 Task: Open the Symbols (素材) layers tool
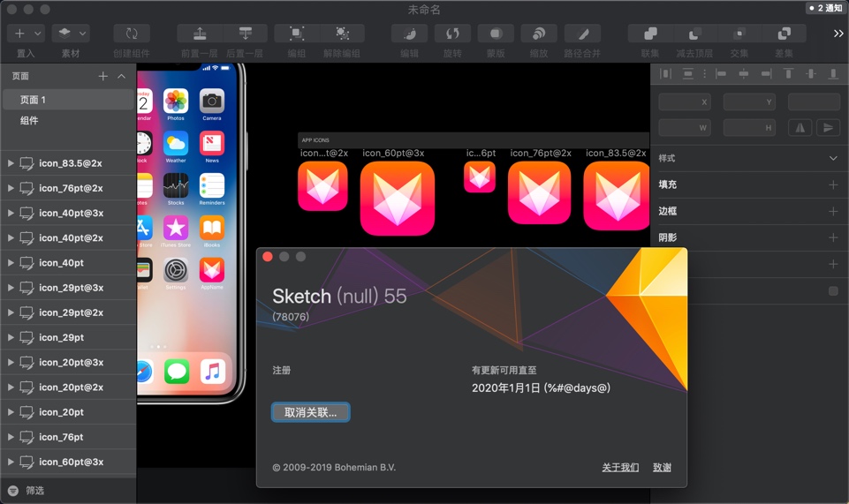[64, 34]
